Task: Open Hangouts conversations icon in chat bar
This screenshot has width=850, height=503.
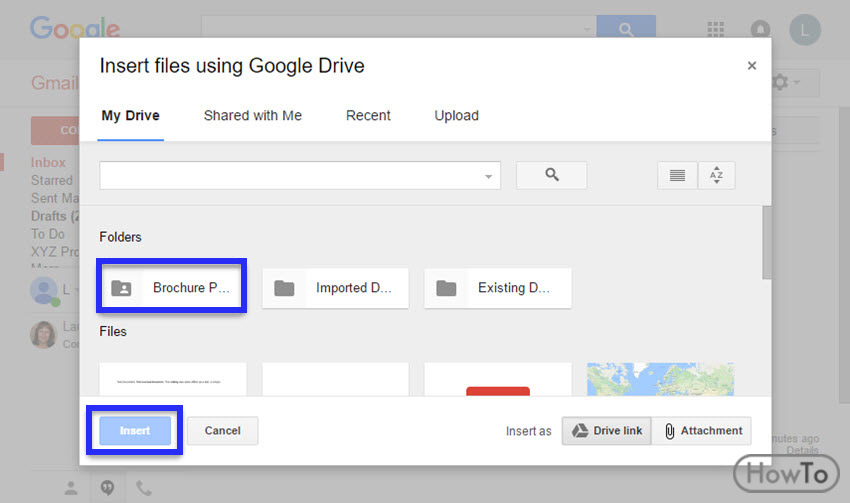Action: 107,488
